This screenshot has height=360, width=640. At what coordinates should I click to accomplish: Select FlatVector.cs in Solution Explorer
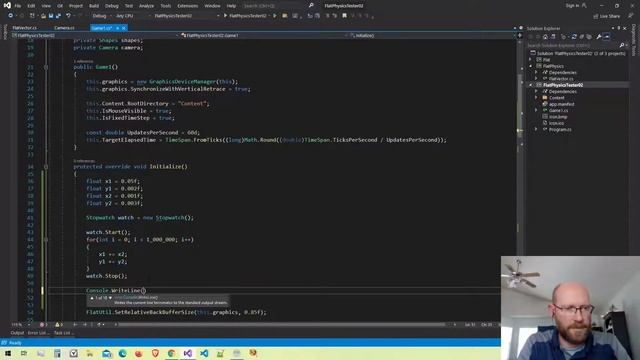tap(561, 78)
